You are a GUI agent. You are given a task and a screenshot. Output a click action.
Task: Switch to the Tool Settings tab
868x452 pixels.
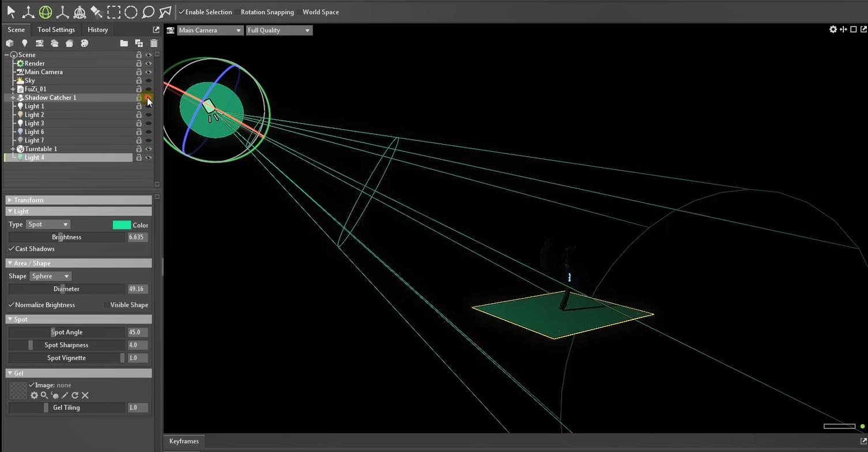tap(56, 29)
